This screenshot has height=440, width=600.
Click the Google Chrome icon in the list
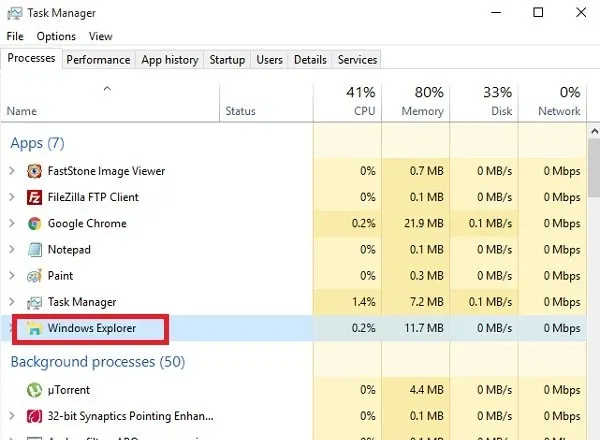(34, 223)
